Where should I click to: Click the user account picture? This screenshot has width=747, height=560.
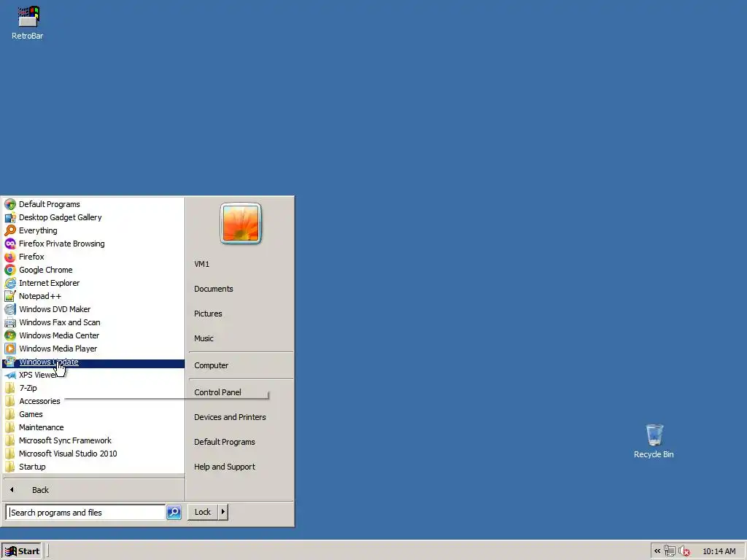(x=241, y=223)
